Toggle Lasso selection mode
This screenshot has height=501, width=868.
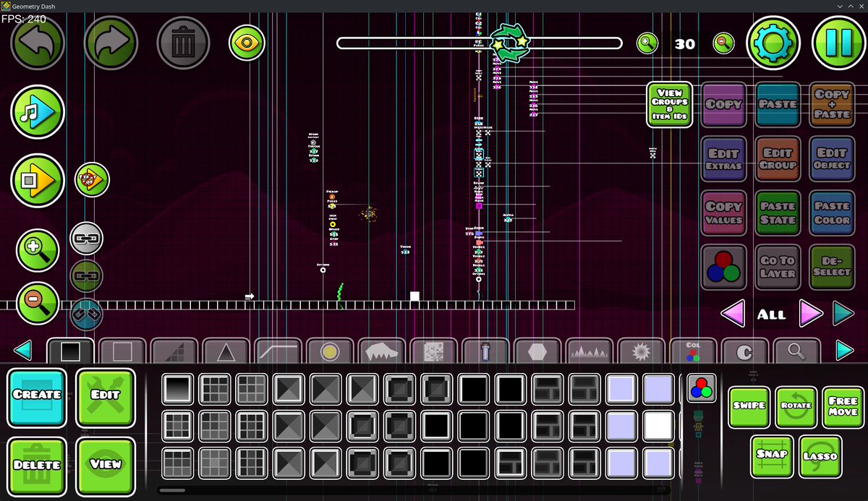click(820, 456)
